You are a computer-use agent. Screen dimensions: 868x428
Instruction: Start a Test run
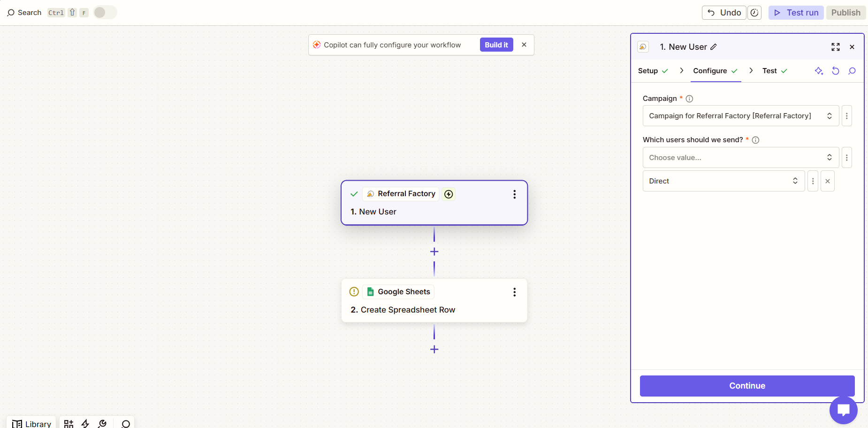[x=796, y=13]
